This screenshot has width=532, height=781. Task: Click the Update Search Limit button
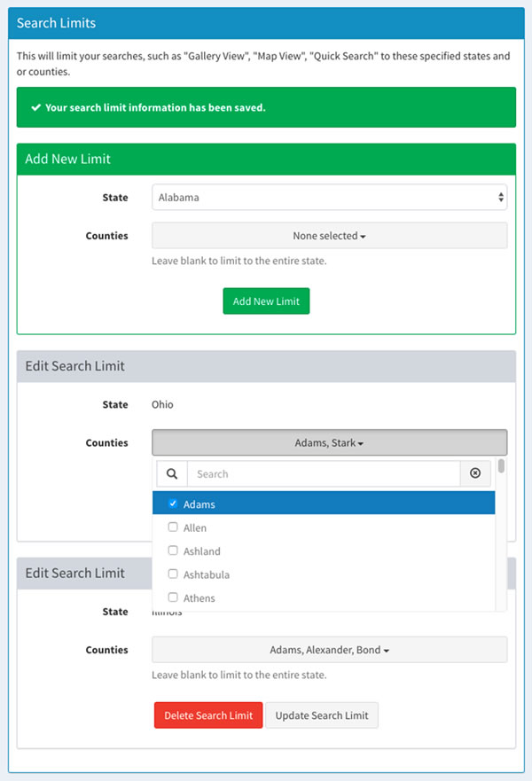click(322, 715)
